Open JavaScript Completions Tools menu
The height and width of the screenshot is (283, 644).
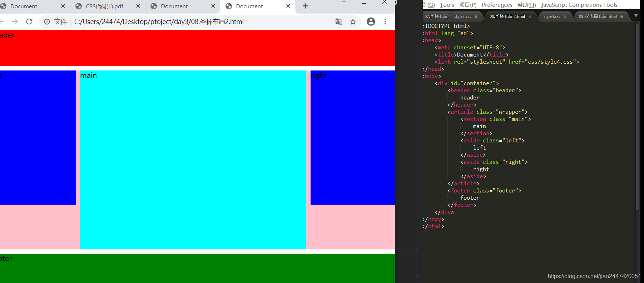(579, 5)
